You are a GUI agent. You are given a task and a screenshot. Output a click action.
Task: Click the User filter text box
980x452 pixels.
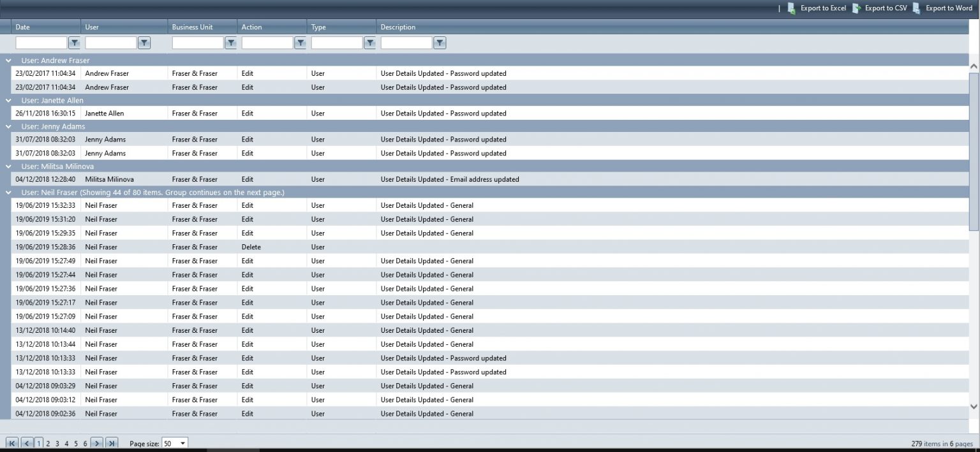coord(111,43)
